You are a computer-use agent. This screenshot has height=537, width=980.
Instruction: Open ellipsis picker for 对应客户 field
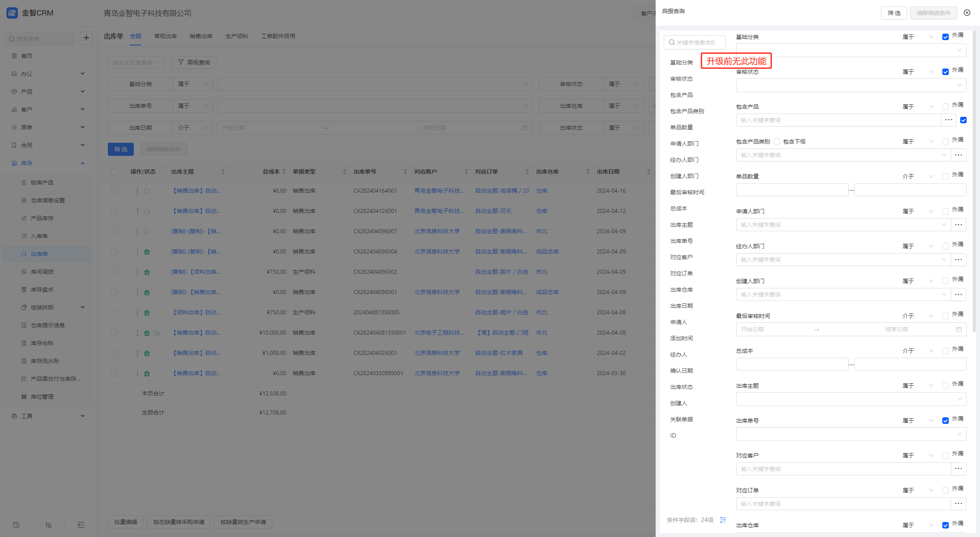point(958,469)
